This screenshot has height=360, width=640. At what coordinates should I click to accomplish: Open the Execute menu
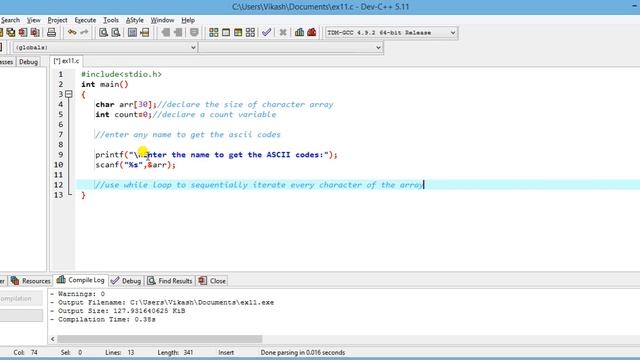tap(85, 20)
